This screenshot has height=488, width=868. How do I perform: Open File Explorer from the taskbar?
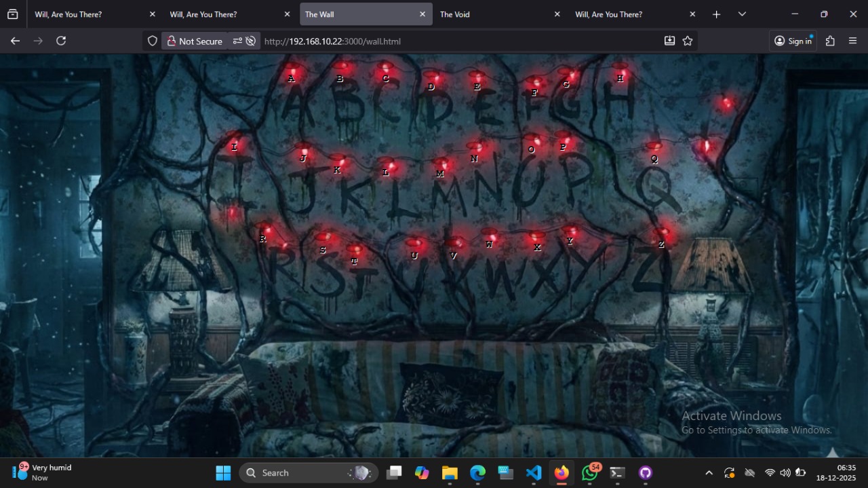tap(450, 472)
